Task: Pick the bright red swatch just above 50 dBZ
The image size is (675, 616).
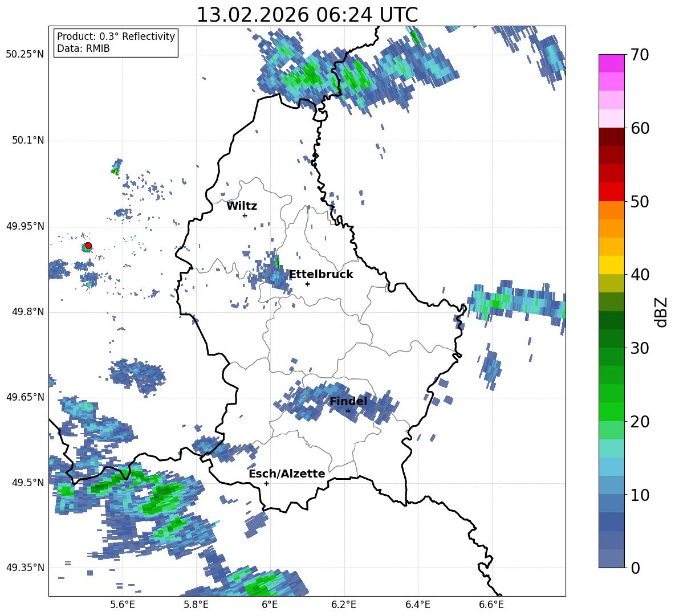Action: click(x=611, y=191)
